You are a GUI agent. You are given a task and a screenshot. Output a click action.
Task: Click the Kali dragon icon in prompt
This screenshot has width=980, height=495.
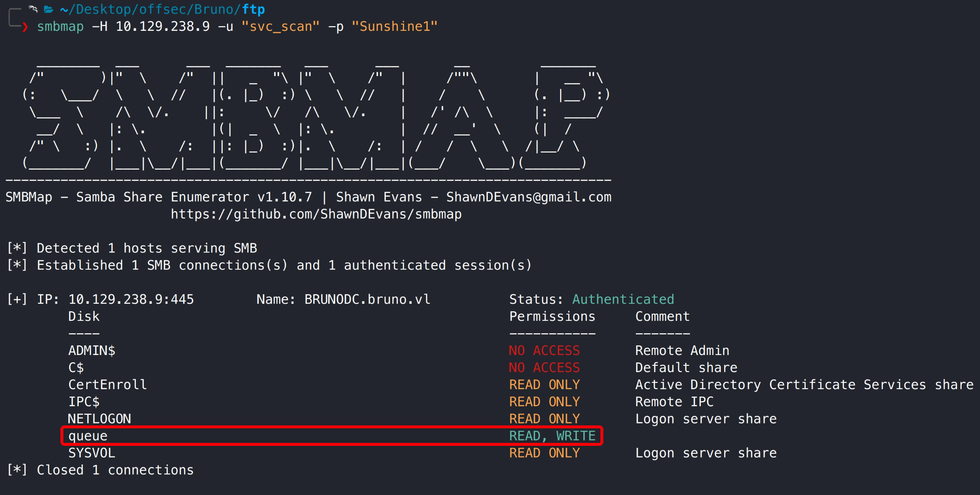pos(33,9)
